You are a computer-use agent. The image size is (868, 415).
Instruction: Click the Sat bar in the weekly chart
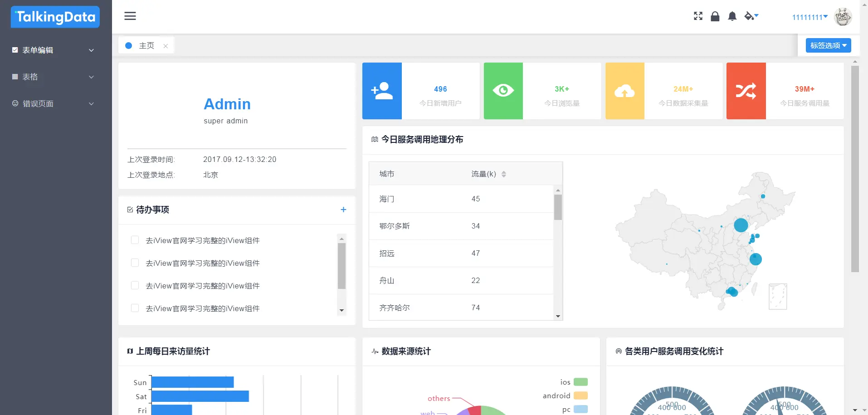point(200,396)
